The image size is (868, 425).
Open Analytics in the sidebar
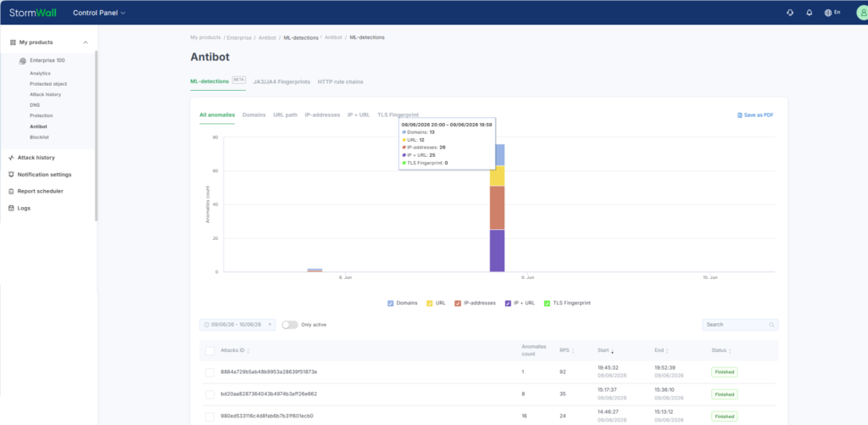tap(40, 73)
